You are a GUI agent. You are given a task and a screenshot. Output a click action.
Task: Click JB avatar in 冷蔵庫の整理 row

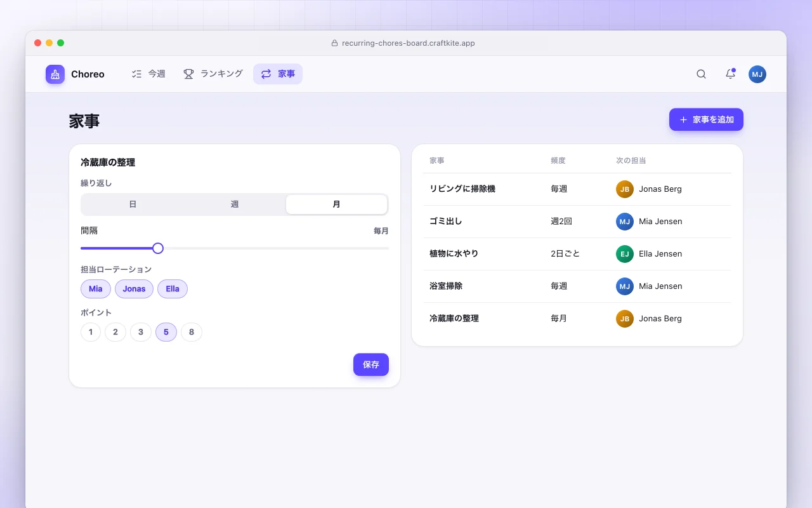[x=625, y=319]
